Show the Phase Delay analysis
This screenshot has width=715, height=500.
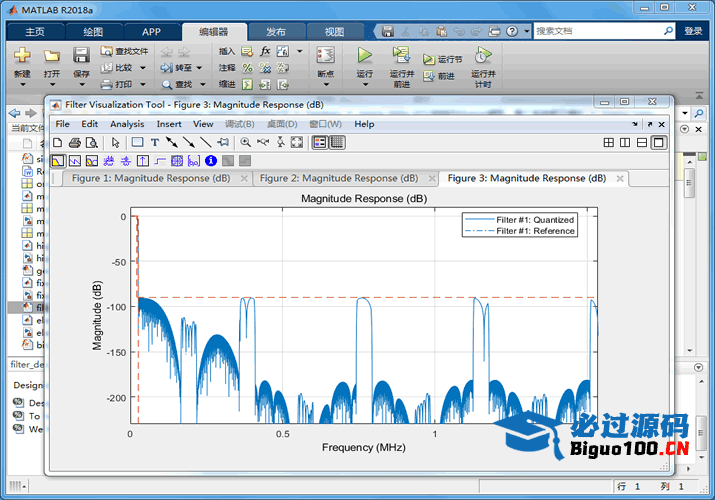click(125, 161)
